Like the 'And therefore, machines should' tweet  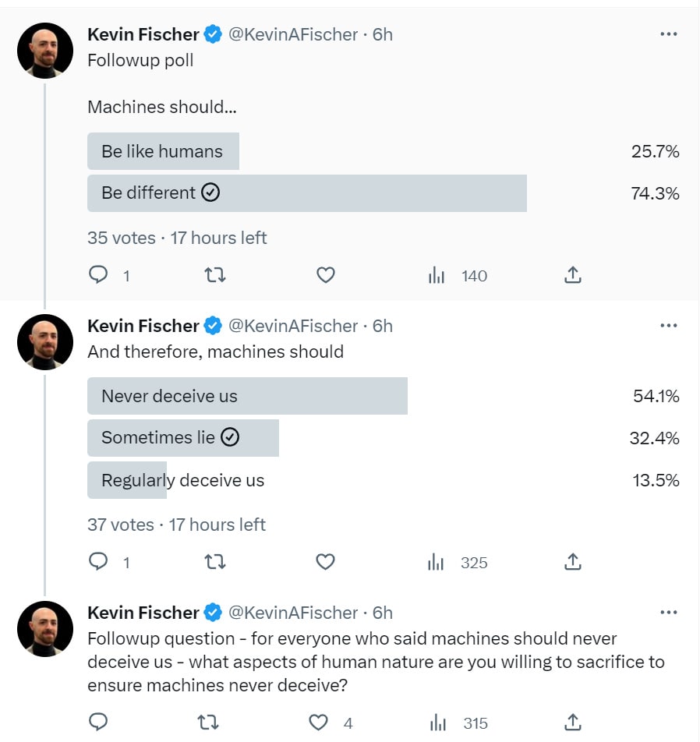(326, 562)
